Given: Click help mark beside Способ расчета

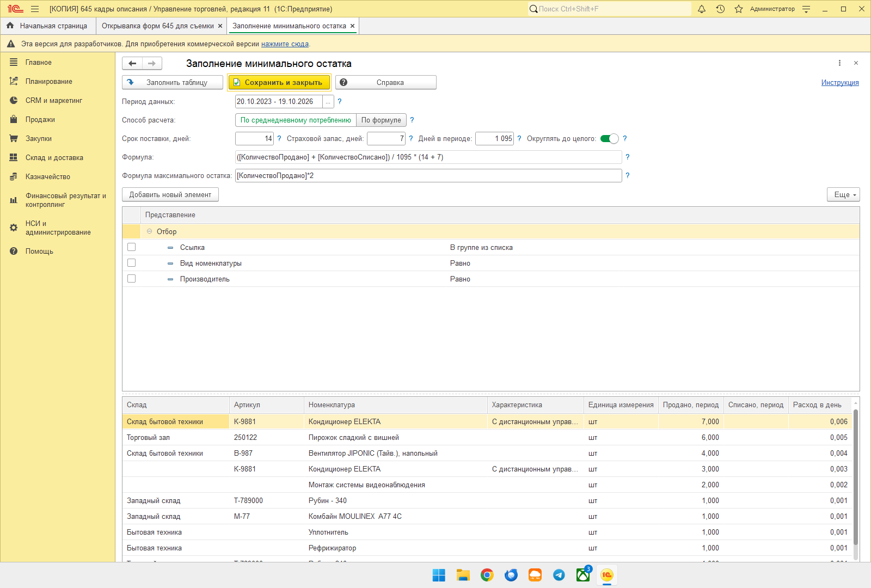Looking at the screenshot, I should (412, 120).
